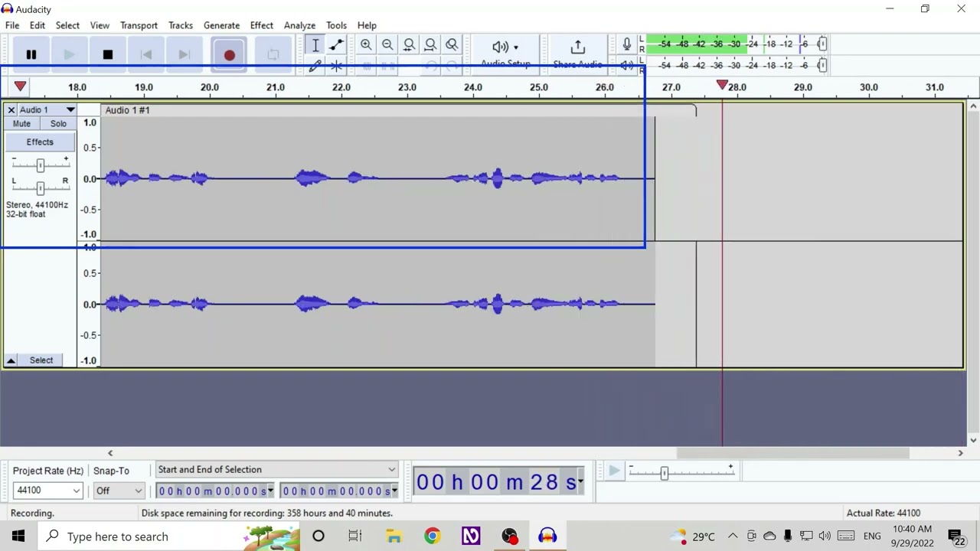
Task: Toggle the Loop button
Action: 273,54
